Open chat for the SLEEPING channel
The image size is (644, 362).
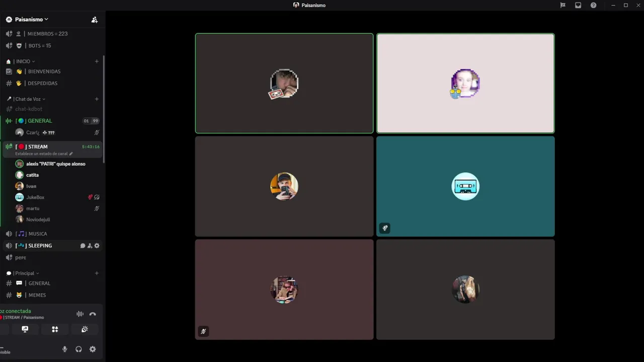pos(83,246)
